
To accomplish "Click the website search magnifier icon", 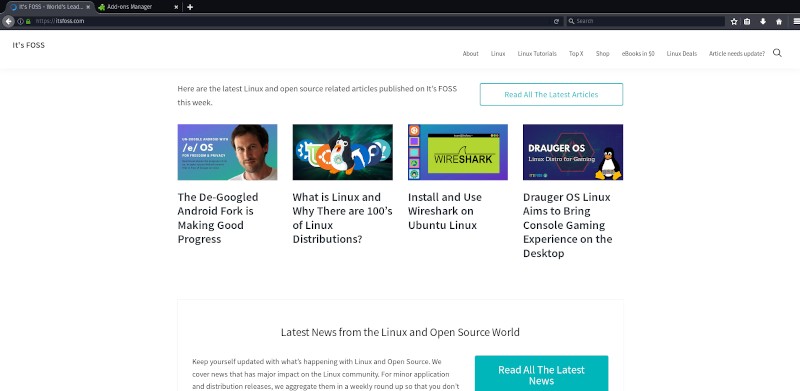I will pos(777,53).
